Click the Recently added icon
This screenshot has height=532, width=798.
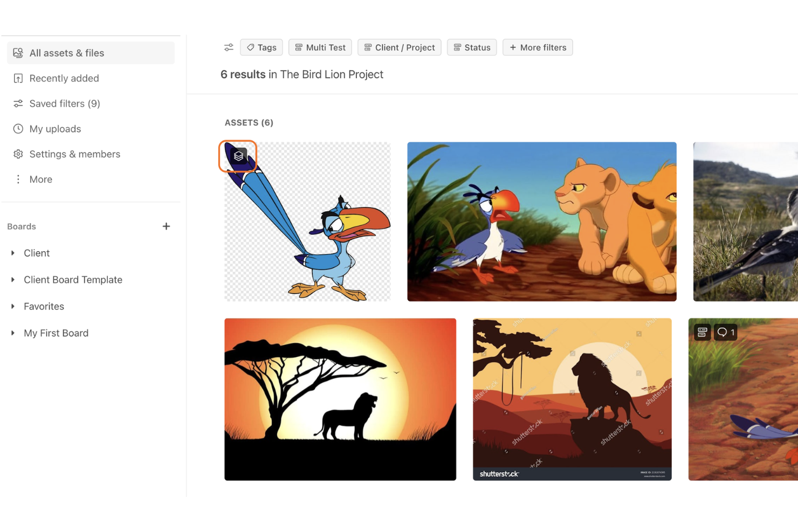tap(18, 78)
